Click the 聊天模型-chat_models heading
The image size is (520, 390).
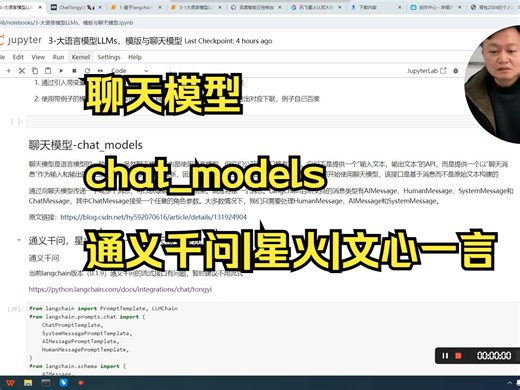[x=86, y=145]
